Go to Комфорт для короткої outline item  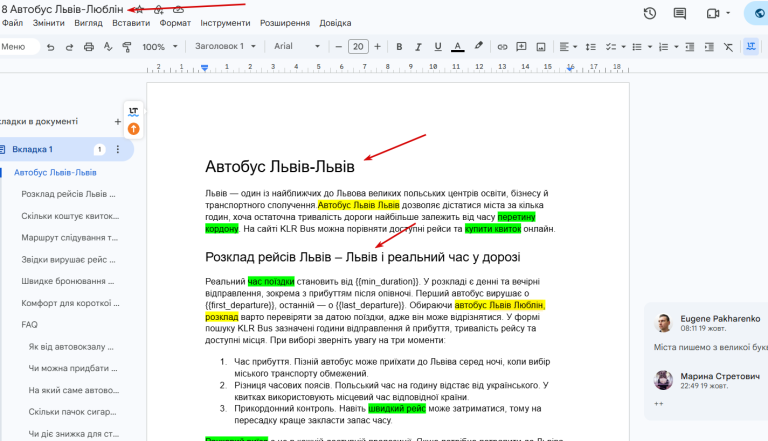click(x=70, y=303)
